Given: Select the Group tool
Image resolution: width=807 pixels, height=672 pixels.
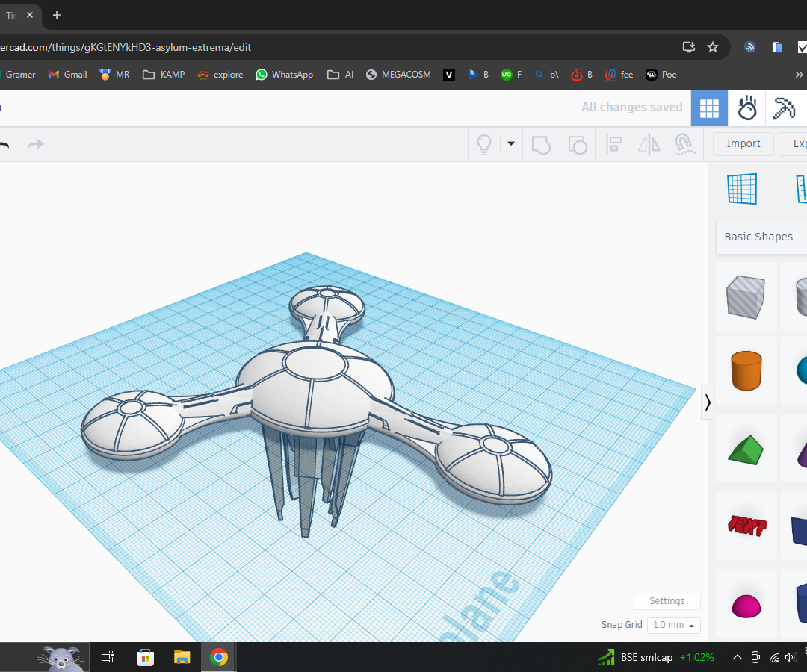Looking at the screenshot, I should 541,143.
